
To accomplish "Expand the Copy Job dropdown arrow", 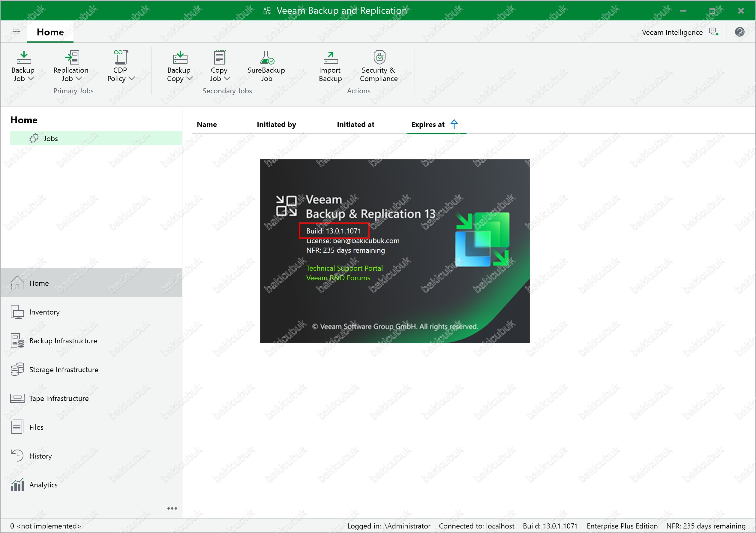I will tap(227, 78).
